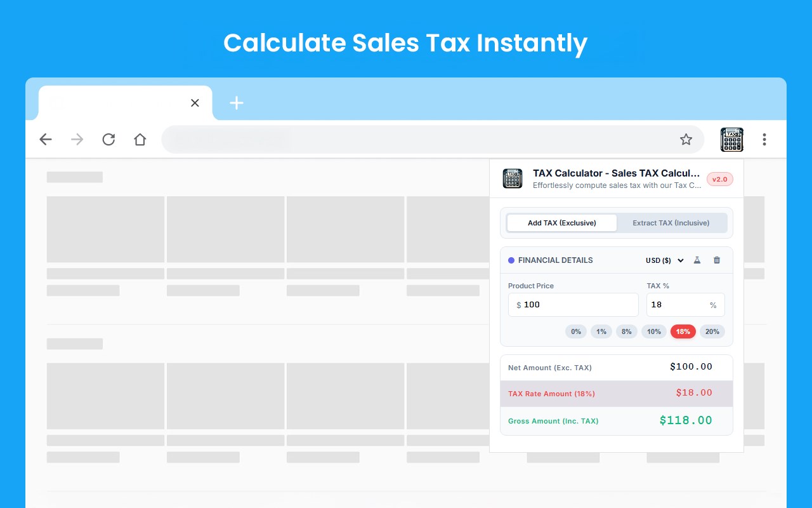Click the browser address bar
Image resolution: width=812 pixels, height=508 pixels.
coord(419,140)
